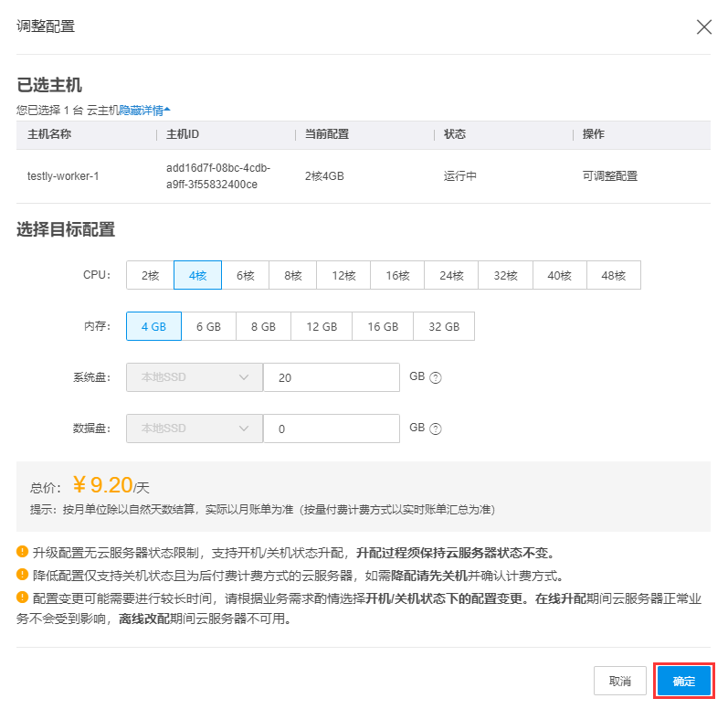Choose 8核 CPU option
The image size is (728, 709).
coord(292,275)
